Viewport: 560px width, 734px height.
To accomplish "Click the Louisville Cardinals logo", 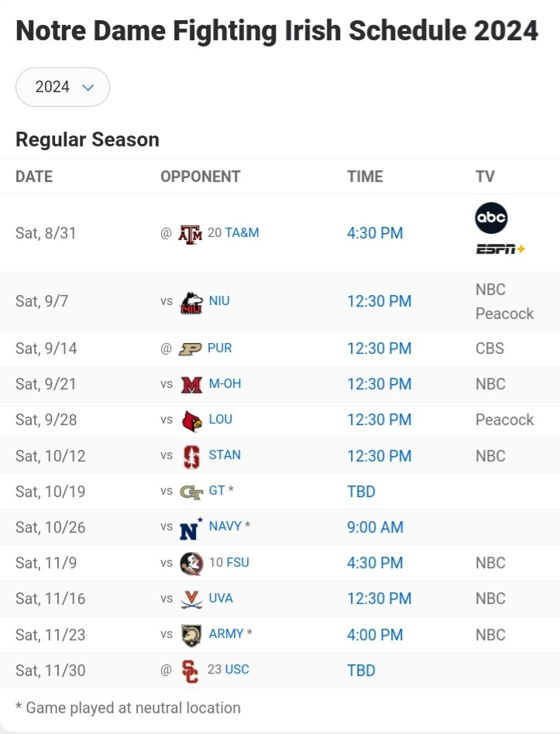I will (191, 420).
